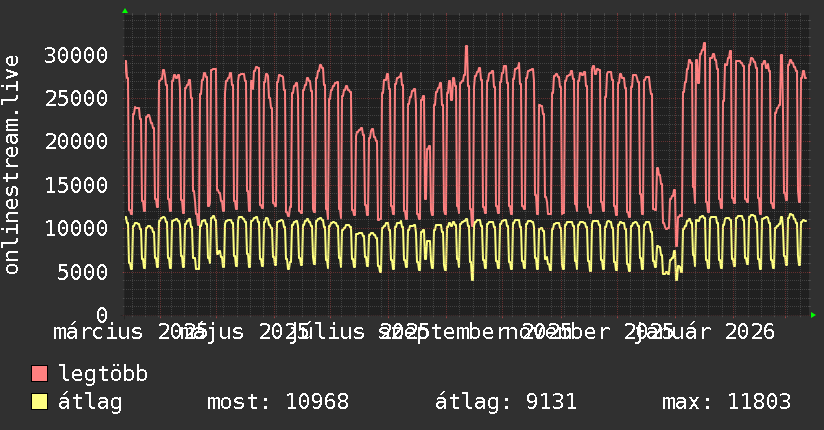Click the január 2026 x-axis label
824x430 pixels.
pyautogui.click(x=705, y=332)
